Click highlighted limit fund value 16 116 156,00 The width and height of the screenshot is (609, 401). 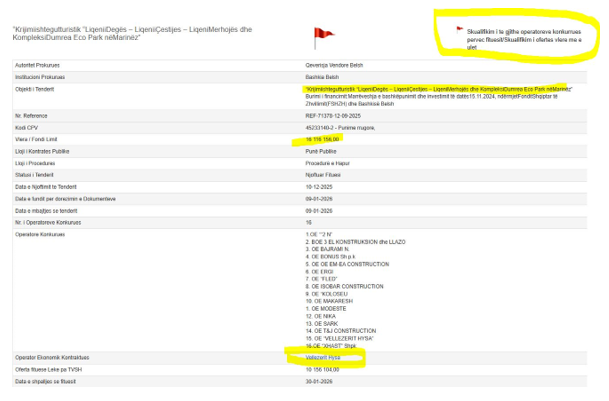(x=327, y=142)
